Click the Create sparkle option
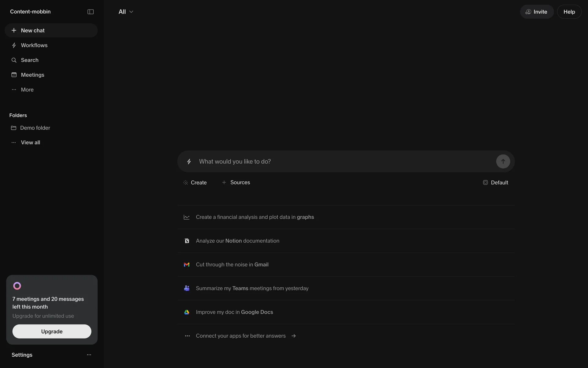 coord(195,182)
